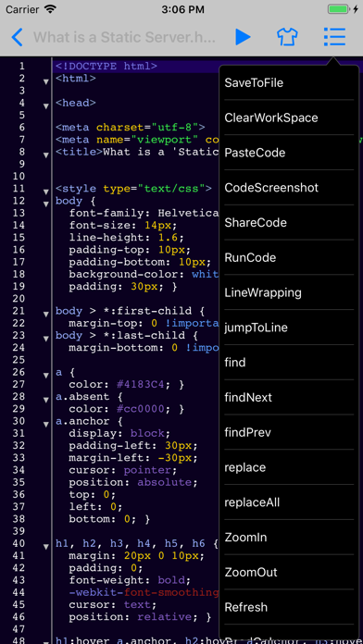Tap the file title 'What is a Static Server.h...'

(124, 37)
